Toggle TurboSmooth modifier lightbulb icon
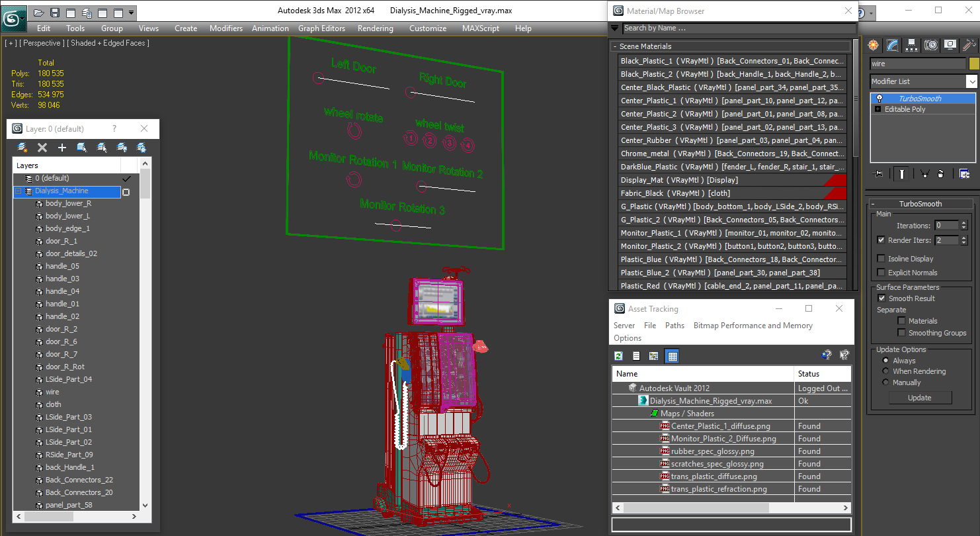The image size is (980, 536). (x=879, y=98)
